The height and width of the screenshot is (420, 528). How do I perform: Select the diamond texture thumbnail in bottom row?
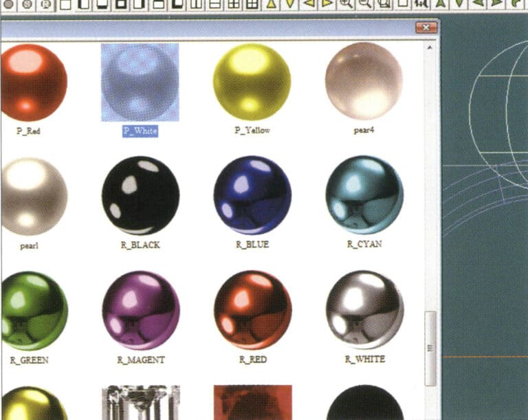click(x=141, y=403)
